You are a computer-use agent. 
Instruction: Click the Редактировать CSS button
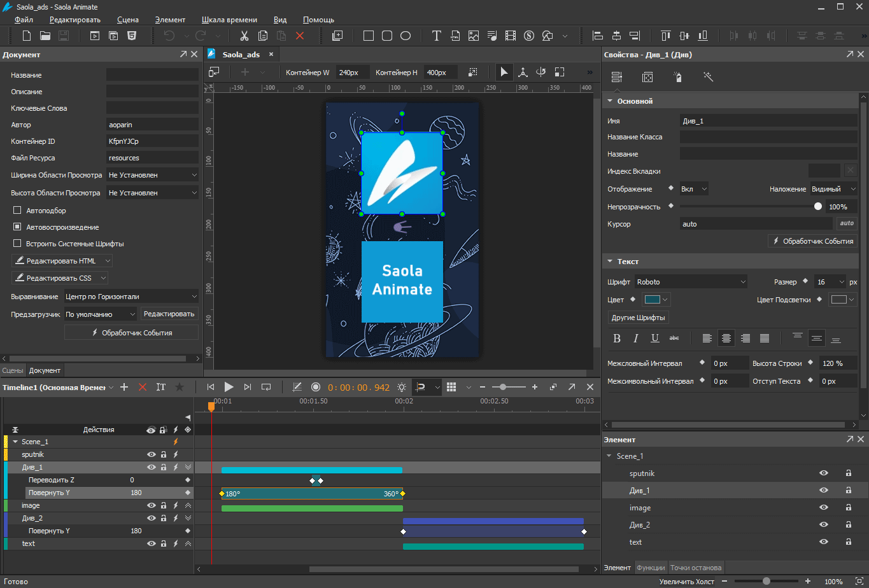60,278
